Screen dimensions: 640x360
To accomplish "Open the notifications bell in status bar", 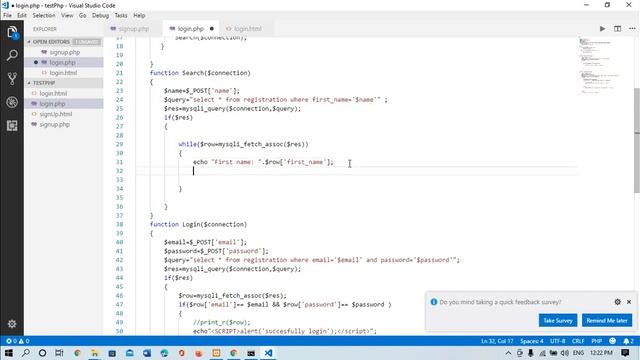I will click(628, 341).
